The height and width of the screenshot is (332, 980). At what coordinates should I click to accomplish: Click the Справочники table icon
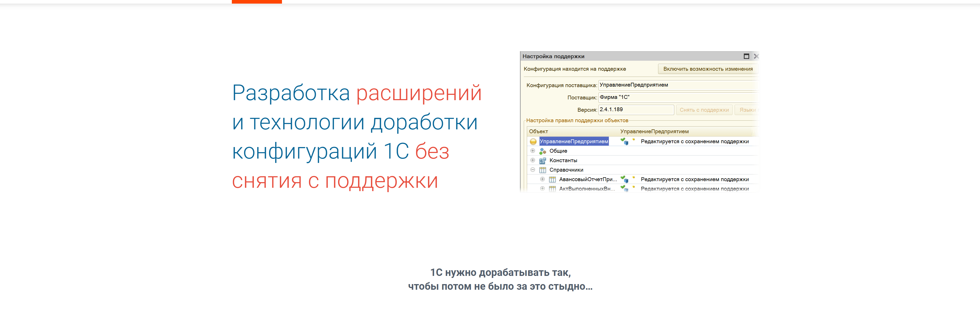tap(542, 170)
